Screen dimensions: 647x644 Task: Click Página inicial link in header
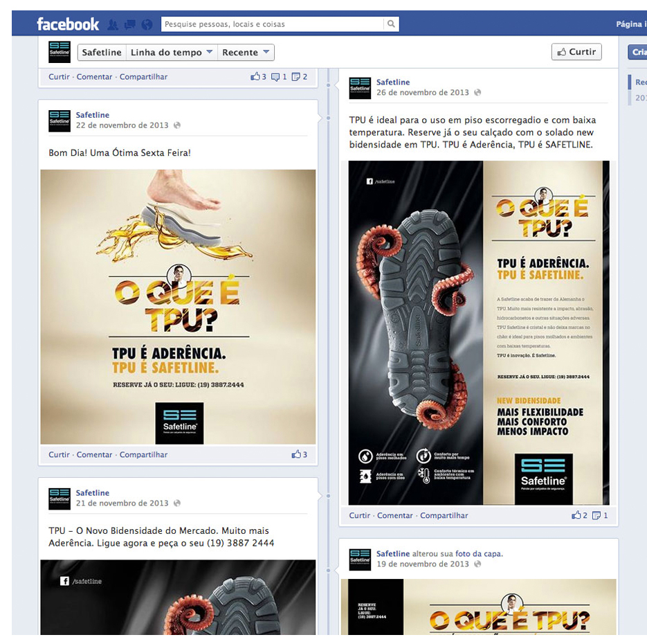(x=631, y=24)
